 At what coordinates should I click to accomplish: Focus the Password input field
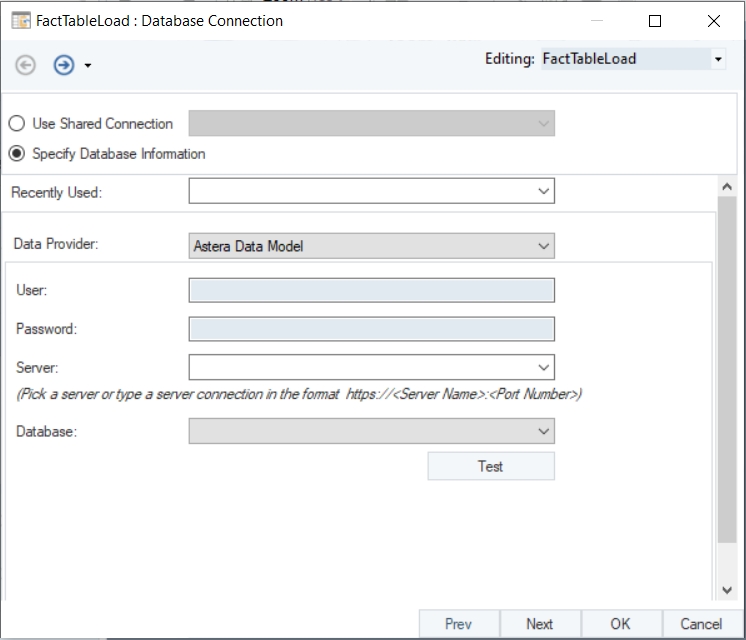371,329
